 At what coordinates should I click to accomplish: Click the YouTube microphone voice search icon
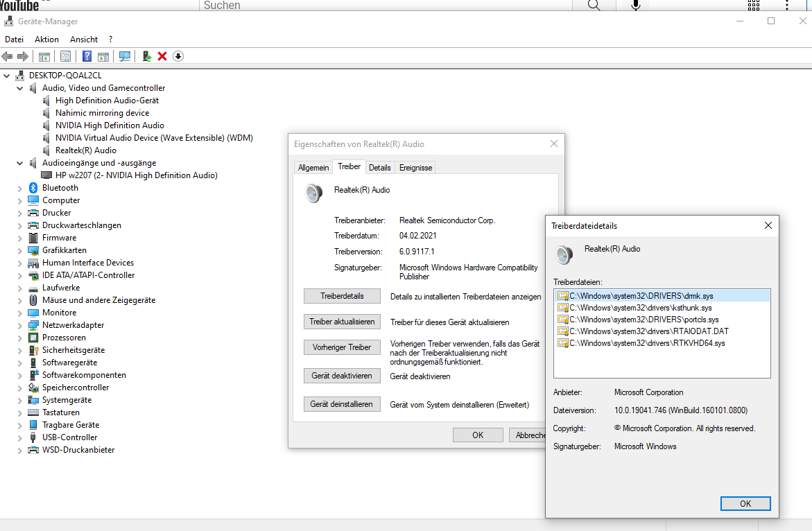636,5
